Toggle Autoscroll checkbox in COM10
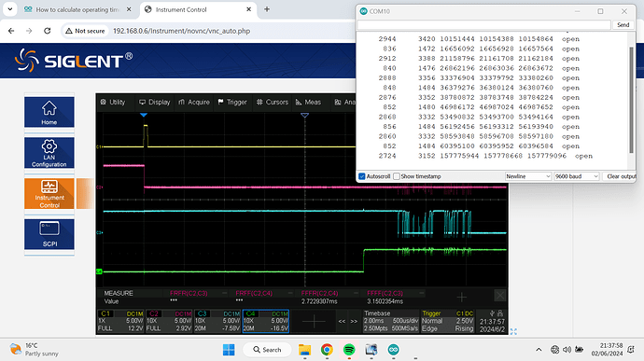Screen dimensions: 644x361 (362, 176)
